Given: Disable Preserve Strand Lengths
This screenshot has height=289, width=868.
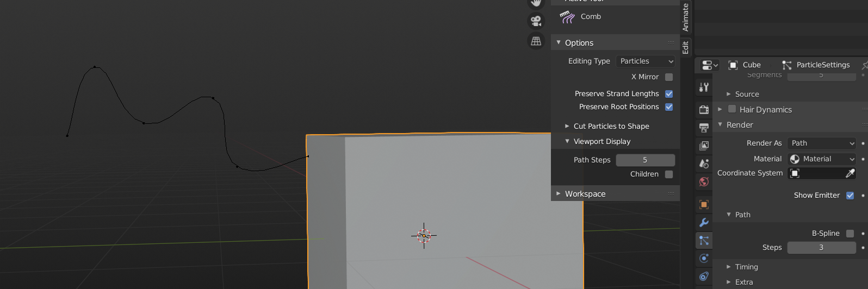Looking at the screenshot, I should (x=669, y=94).
